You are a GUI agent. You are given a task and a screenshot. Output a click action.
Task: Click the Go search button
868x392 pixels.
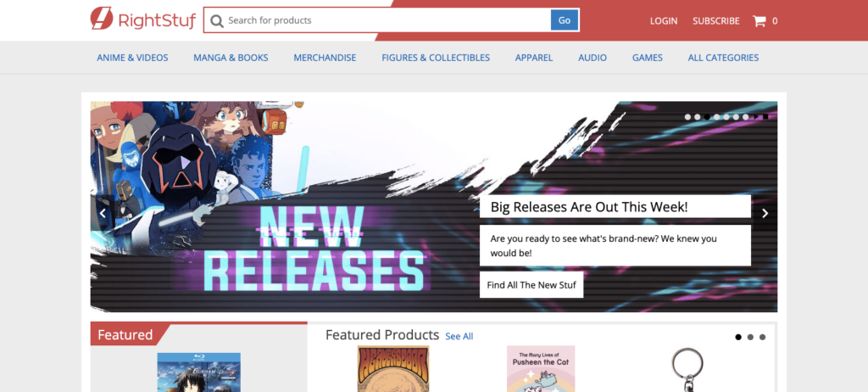[564, 20]
